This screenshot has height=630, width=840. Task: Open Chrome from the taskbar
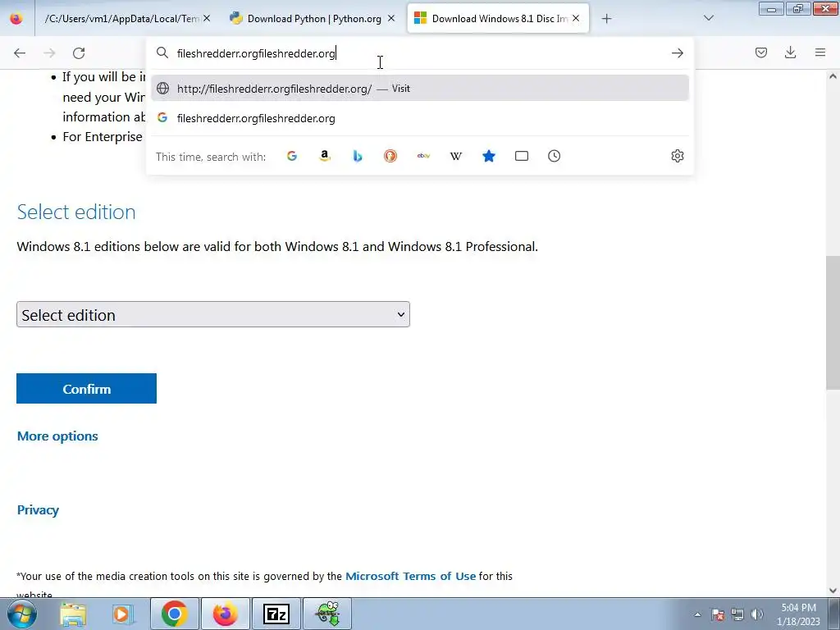174,614
